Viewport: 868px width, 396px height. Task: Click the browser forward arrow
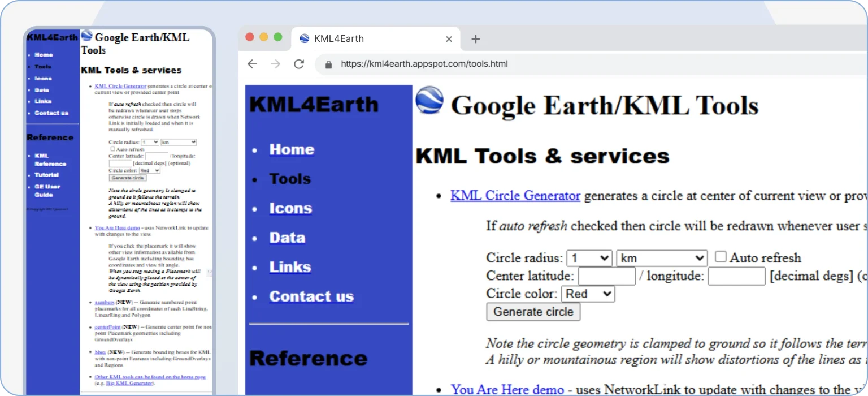click(276, 64)
